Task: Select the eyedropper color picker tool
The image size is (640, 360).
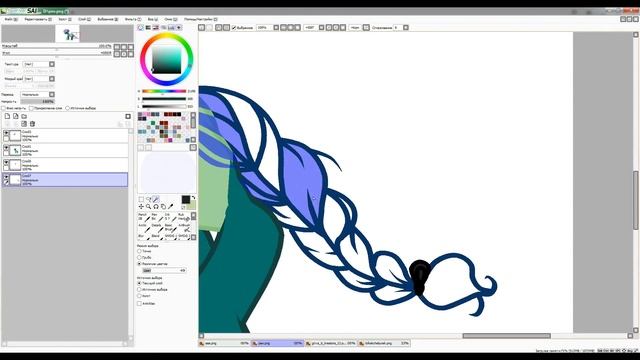Action: pyautogui.click(x=171, y=207)
